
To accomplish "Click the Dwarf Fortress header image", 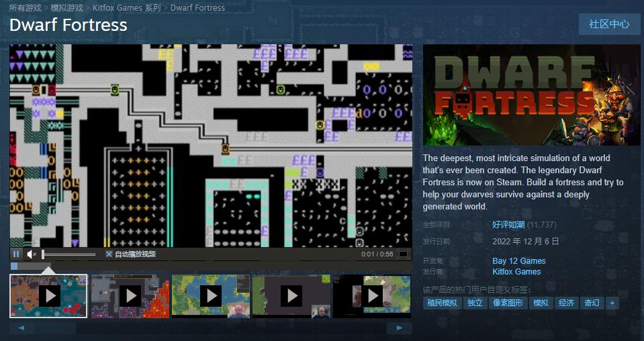I will [531, 95].
